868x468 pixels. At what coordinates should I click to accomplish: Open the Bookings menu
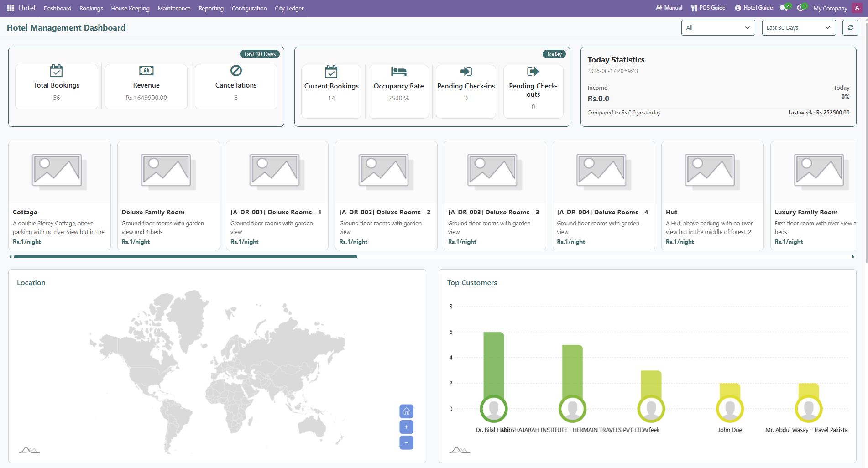pos(91,8)
